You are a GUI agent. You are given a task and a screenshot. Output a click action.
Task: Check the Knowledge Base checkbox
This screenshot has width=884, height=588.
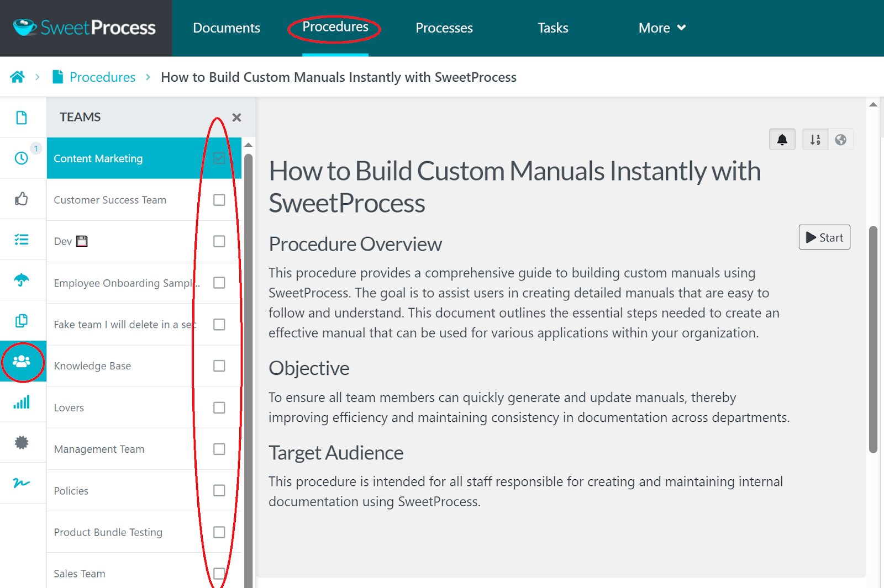(x=219, y=366)
